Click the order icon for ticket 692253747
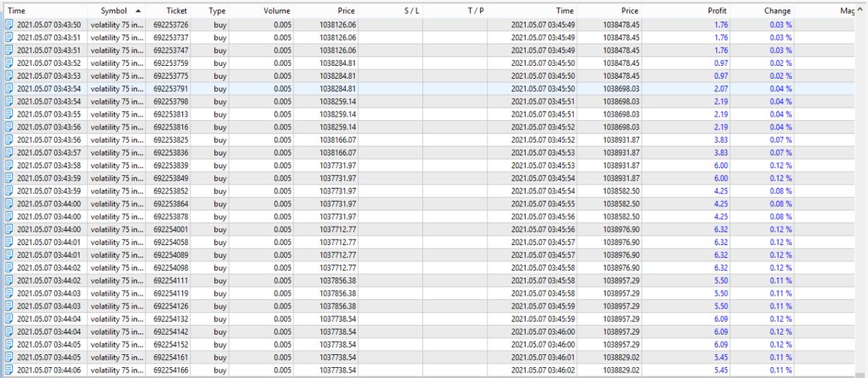The width and height of the screenshot is (868, 378). [x=9, y=51]
